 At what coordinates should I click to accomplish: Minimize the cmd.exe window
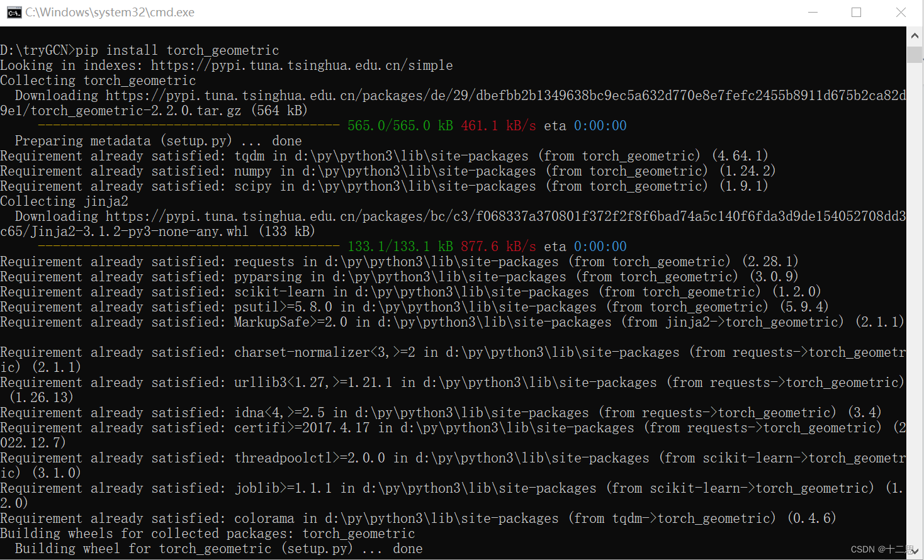[813, 13]
